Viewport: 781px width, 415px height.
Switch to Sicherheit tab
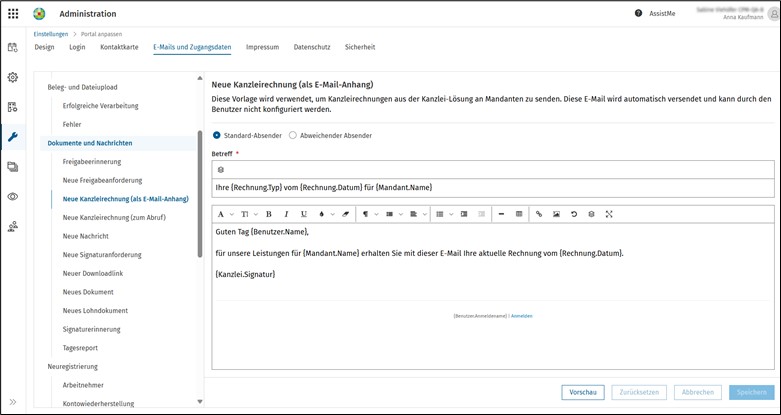tap(360, 47)
